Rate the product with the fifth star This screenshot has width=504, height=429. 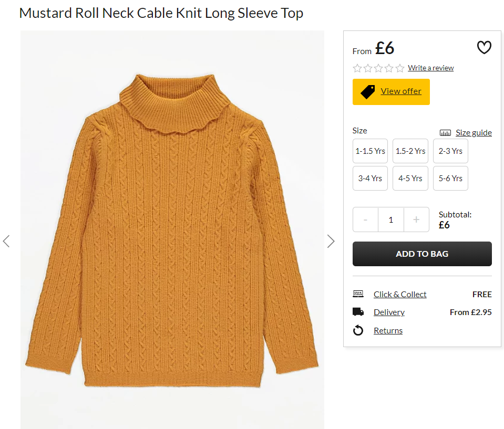pyautogui.click(x=400, y=68)
